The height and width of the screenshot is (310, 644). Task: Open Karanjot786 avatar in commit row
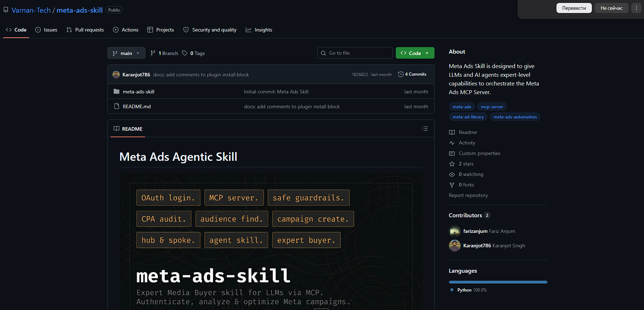(x=116, y=74)
